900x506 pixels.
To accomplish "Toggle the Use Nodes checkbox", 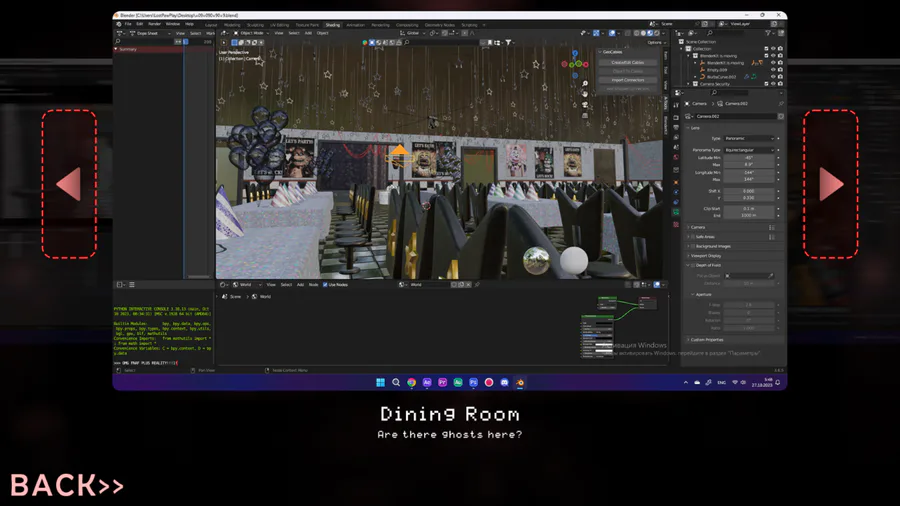I will point(325,285).
